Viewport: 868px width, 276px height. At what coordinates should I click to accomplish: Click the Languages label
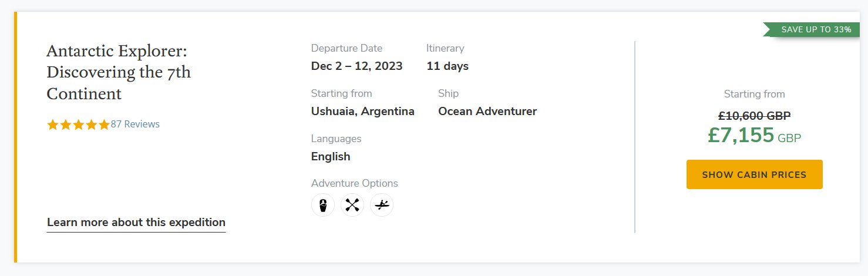pos(336,139)
